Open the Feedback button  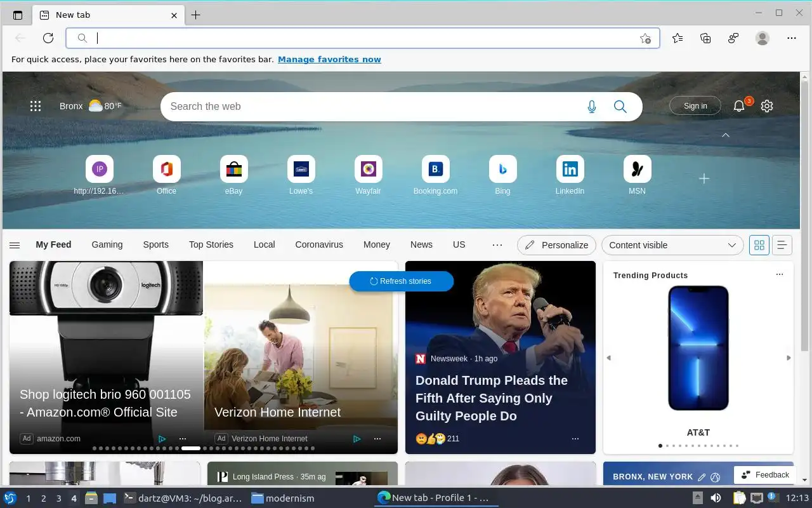[765, 475]
